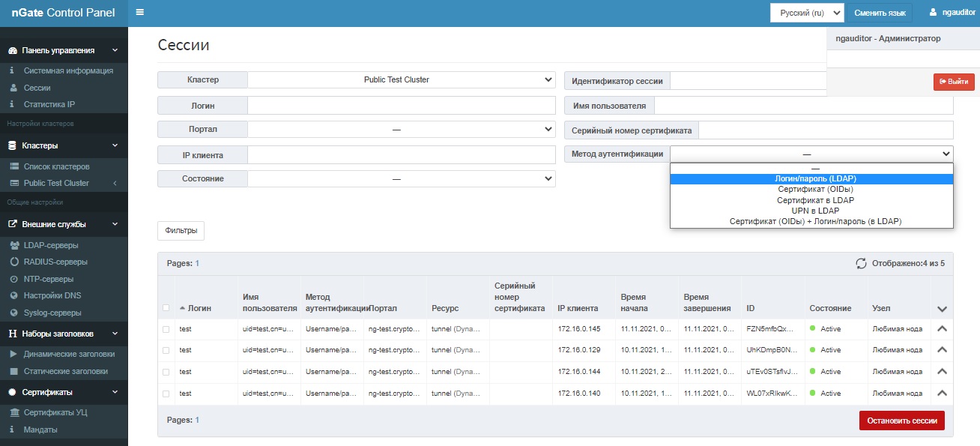Click the Сертификаты УЦ bank icon

tap(14, 413)
